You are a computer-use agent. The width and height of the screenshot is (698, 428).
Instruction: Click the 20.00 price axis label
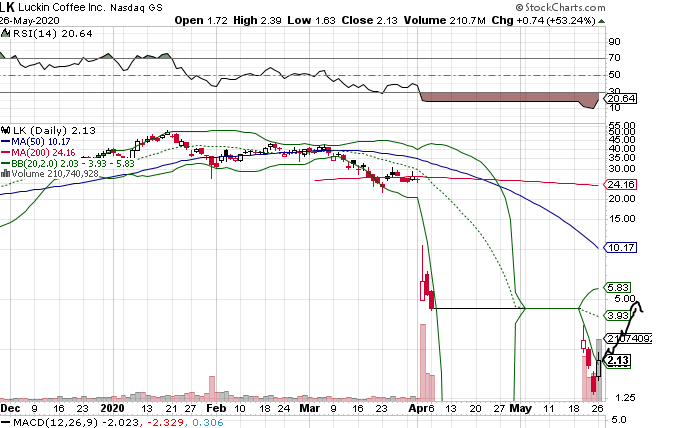[x=622, y=199]
